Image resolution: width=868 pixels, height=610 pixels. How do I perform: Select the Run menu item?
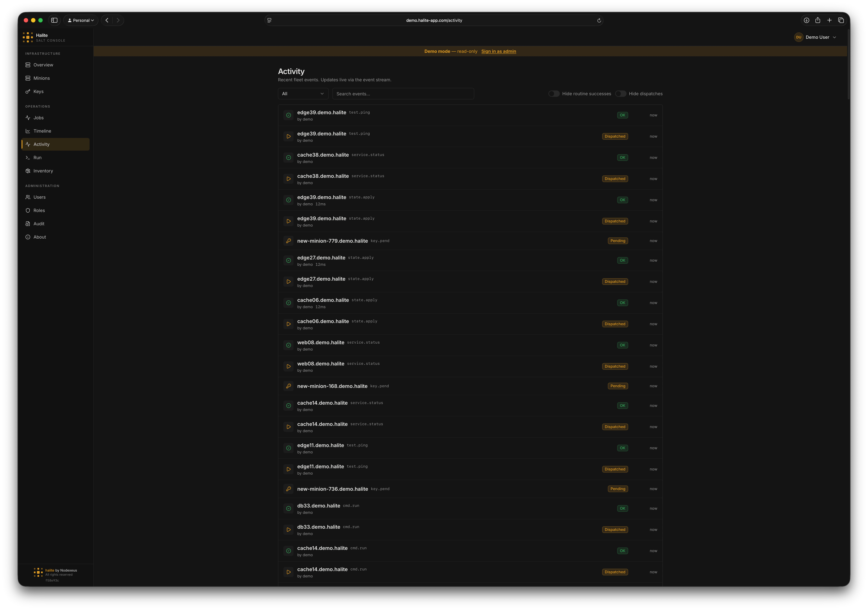tap(56, 158)
